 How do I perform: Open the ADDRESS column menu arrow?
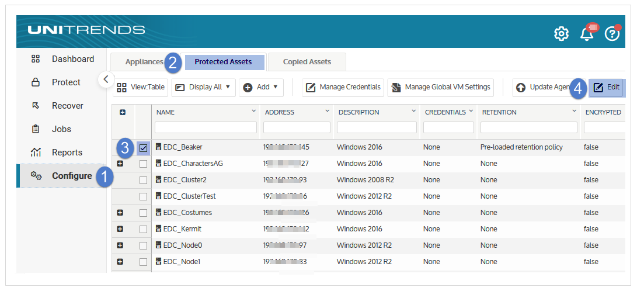coord(328,111)
